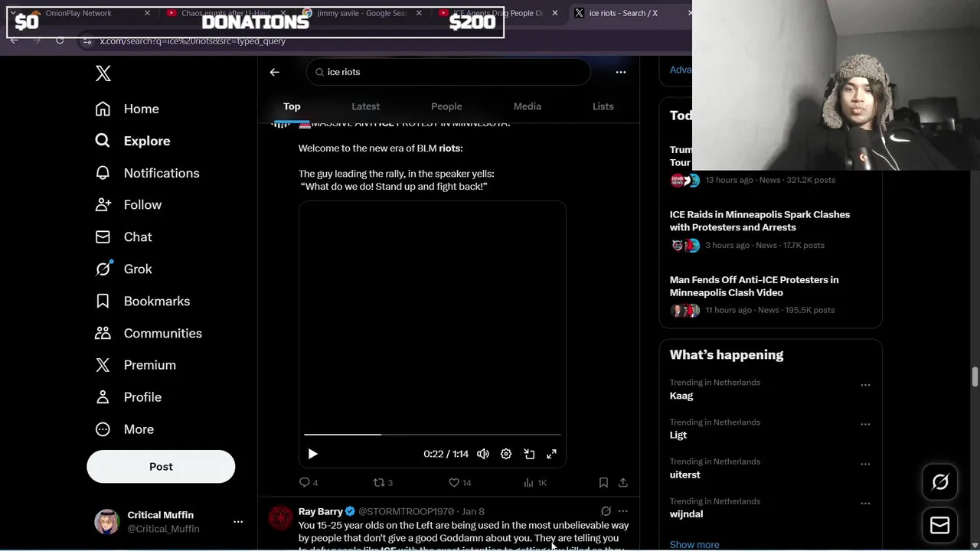Click Critical Muffin profile avatar
Image resolution: width=980 pixels, height=551 pixels.
pyautogui.click(x=106, y=522)
